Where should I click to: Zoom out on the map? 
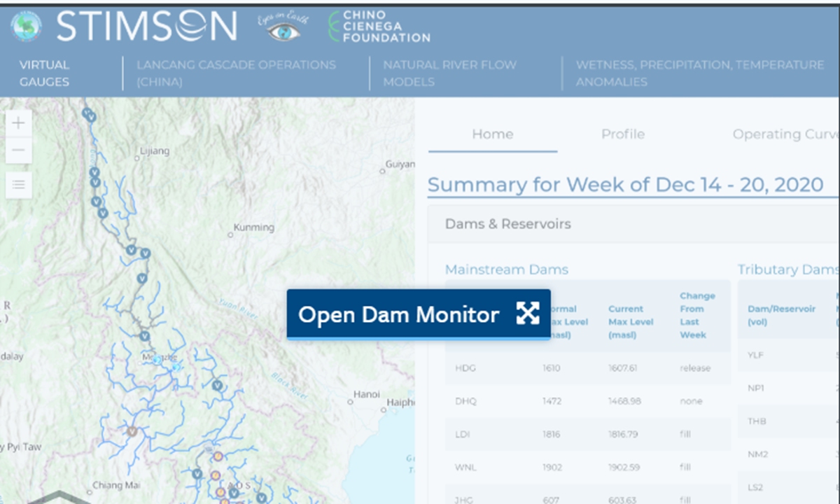pyautogui.click(x=18, y=150)
